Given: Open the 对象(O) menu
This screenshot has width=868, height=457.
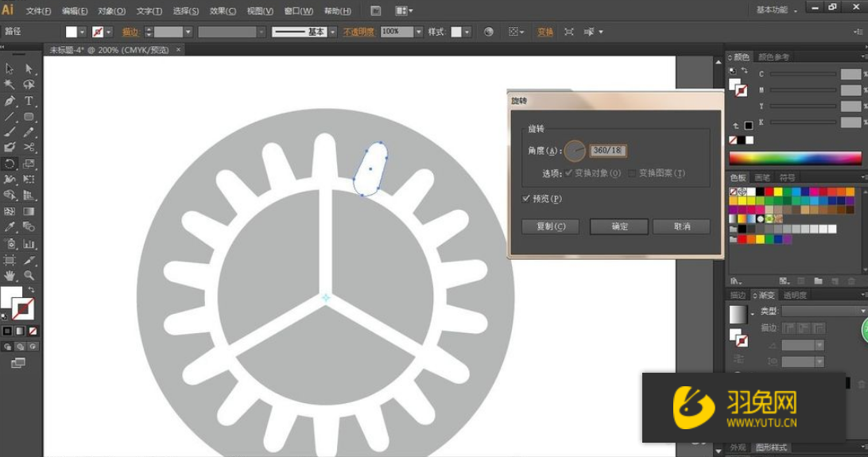Looking at the screenshot, I should tap(111, 11).
